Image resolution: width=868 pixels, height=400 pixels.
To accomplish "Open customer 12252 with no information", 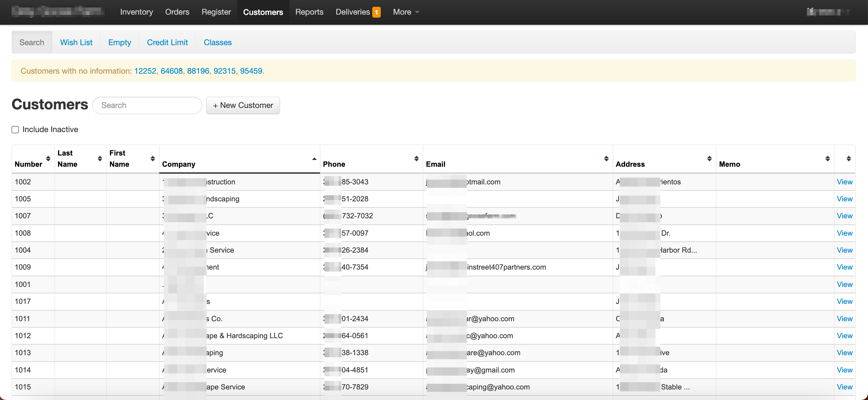I will [145, 71].
